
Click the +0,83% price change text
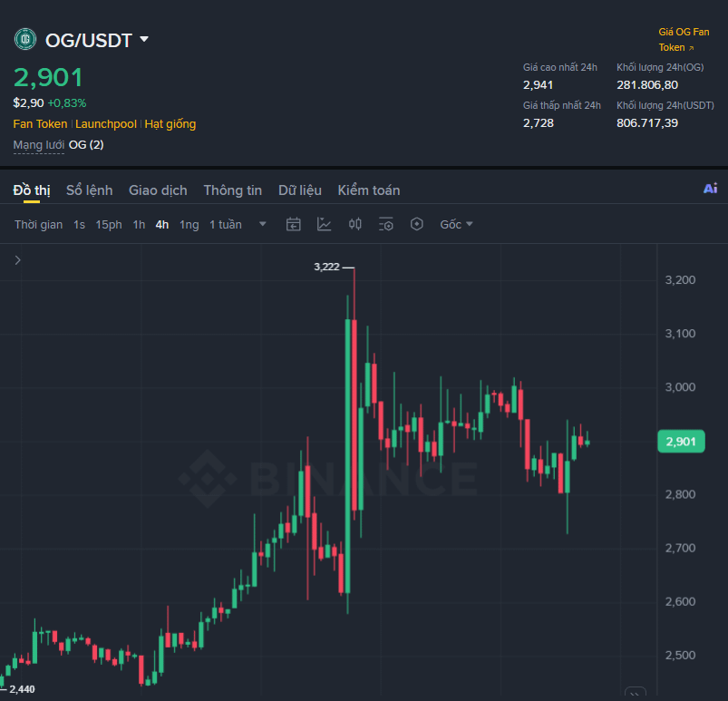pos(67,103)
